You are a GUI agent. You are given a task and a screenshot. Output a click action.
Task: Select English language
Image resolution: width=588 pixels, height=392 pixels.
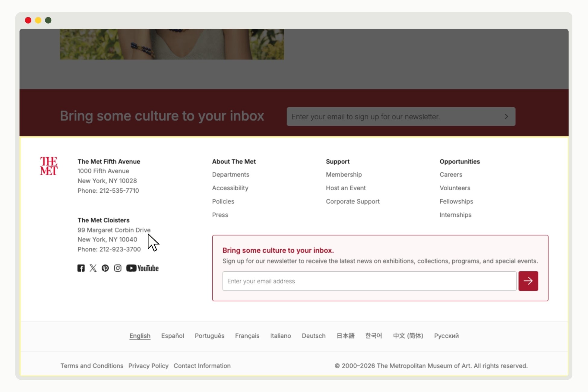[140, 336]
